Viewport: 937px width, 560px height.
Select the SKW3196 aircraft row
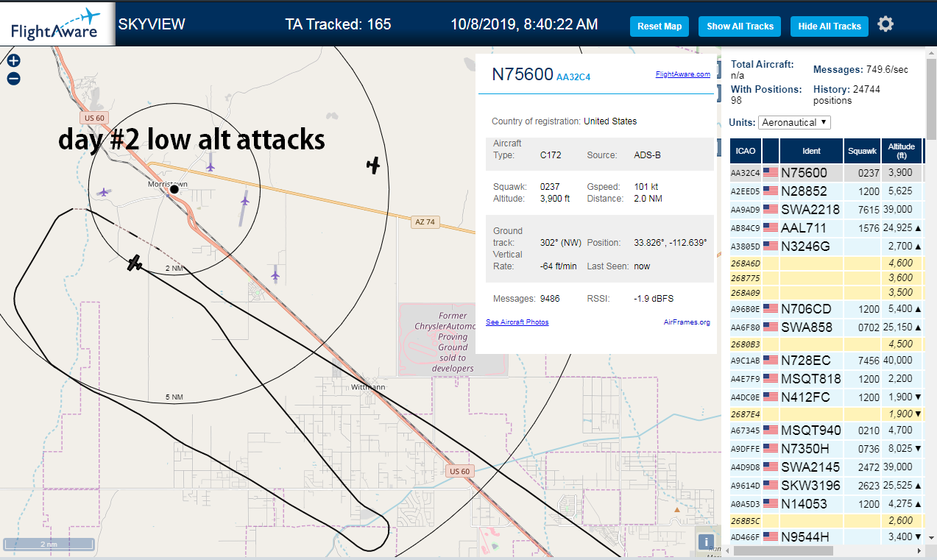pyautogui.click(x=826, y=486)
